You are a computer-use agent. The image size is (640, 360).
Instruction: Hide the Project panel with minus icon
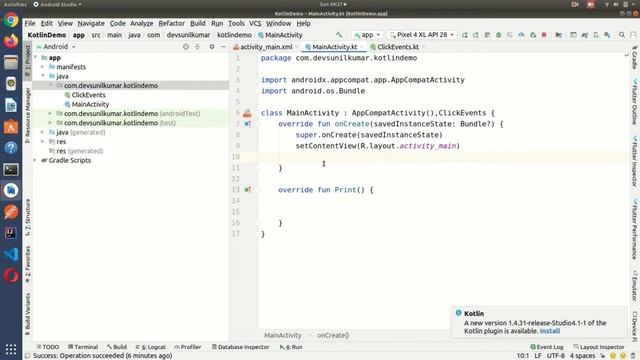point(223,47)
